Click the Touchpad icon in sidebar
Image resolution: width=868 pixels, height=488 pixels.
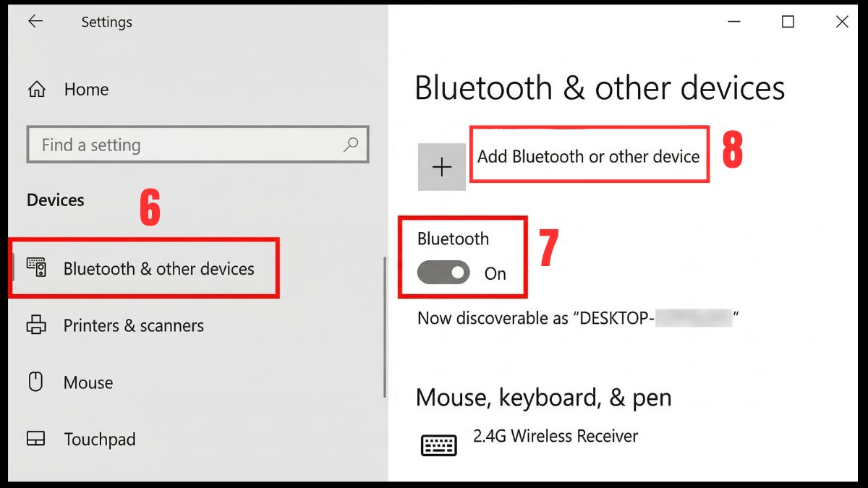[x=36, y=439]
